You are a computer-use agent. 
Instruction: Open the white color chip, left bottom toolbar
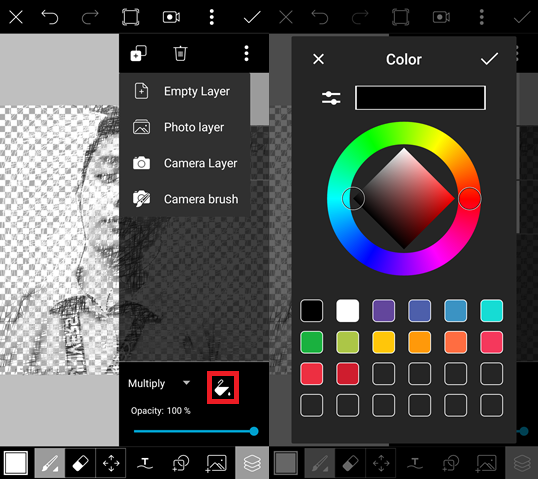(16, 463)
